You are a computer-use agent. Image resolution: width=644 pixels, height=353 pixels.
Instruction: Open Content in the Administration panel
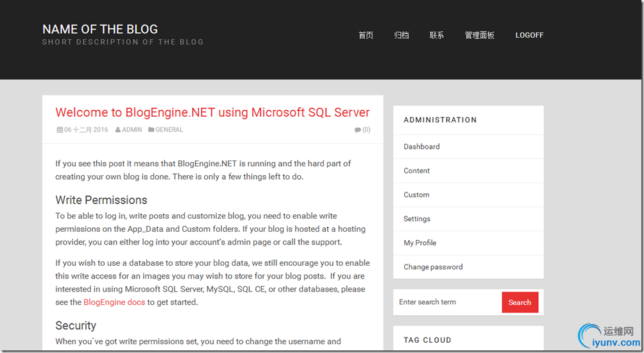[x=468, y=171]
